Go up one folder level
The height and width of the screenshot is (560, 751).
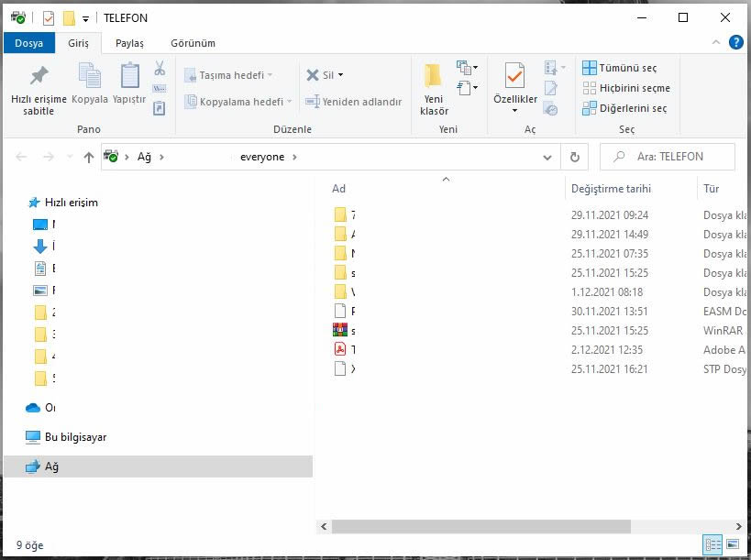tap(88, 157)
